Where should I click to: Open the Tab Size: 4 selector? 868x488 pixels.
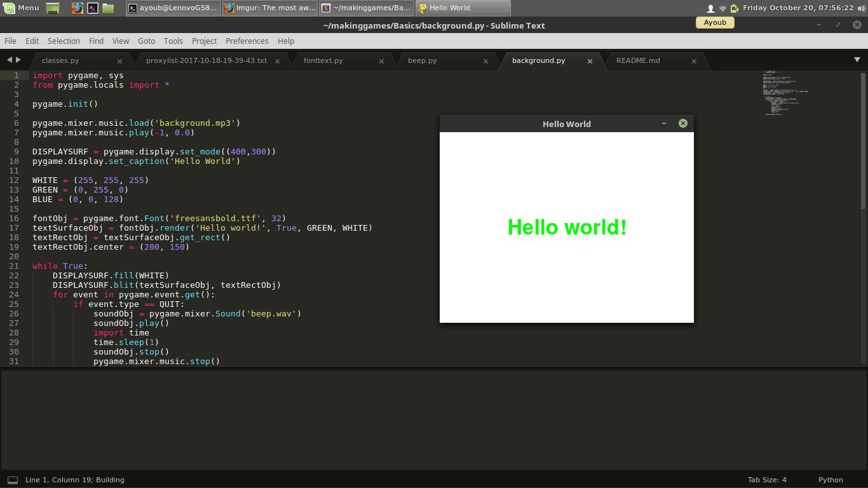tap(767, 480)
